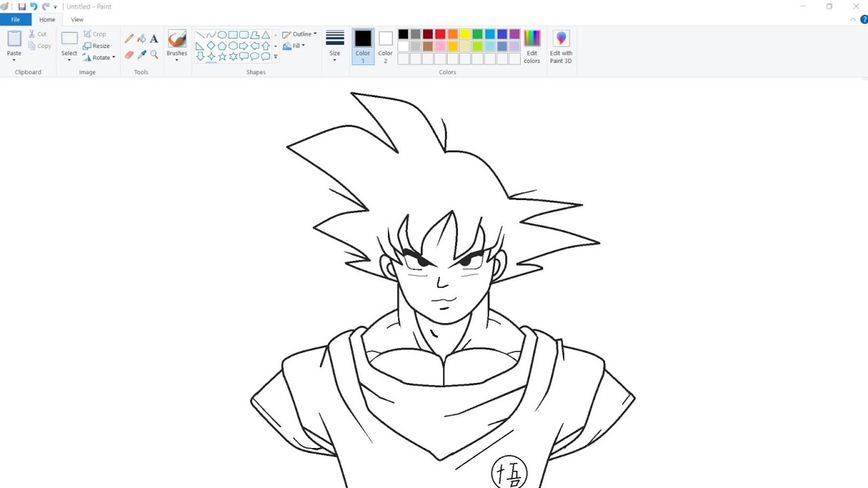This screenshot has width=868, height=488.
Task: Select the Hexagon shape
Action: [233, 46]
